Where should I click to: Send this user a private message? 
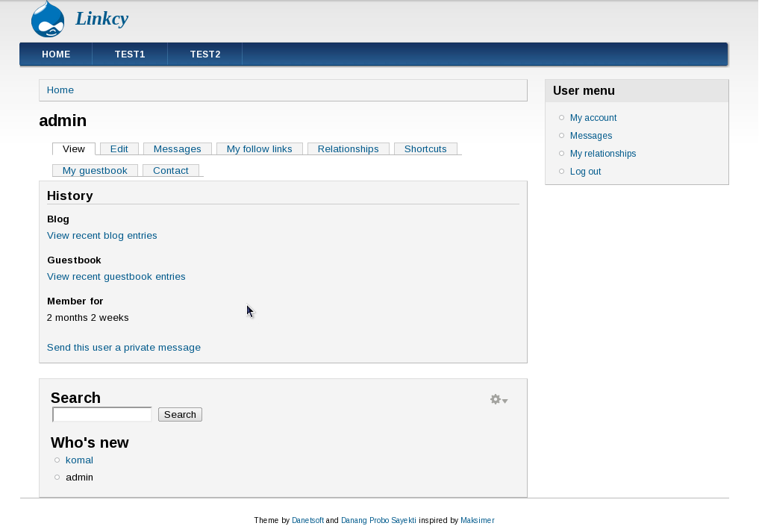coord(124,348)
